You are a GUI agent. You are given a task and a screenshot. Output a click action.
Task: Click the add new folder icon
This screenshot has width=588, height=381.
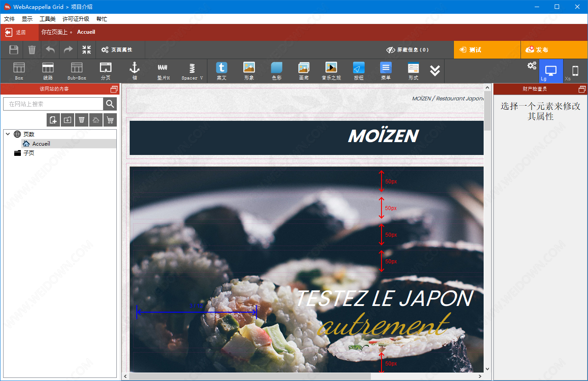tap(68, 120)
